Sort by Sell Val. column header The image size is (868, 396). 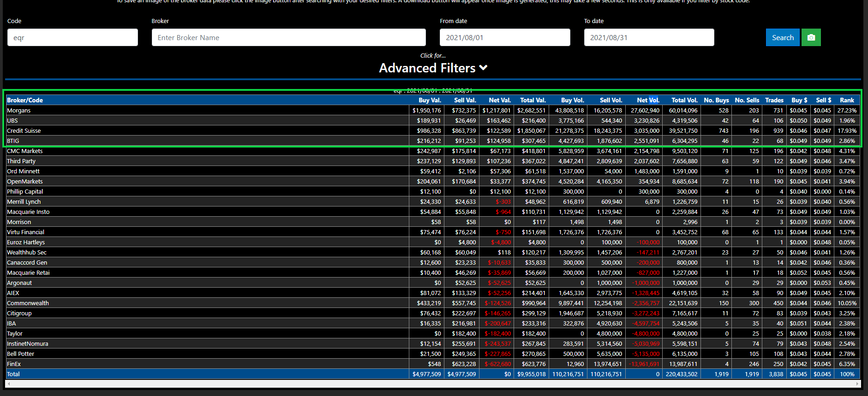[465, 100]
